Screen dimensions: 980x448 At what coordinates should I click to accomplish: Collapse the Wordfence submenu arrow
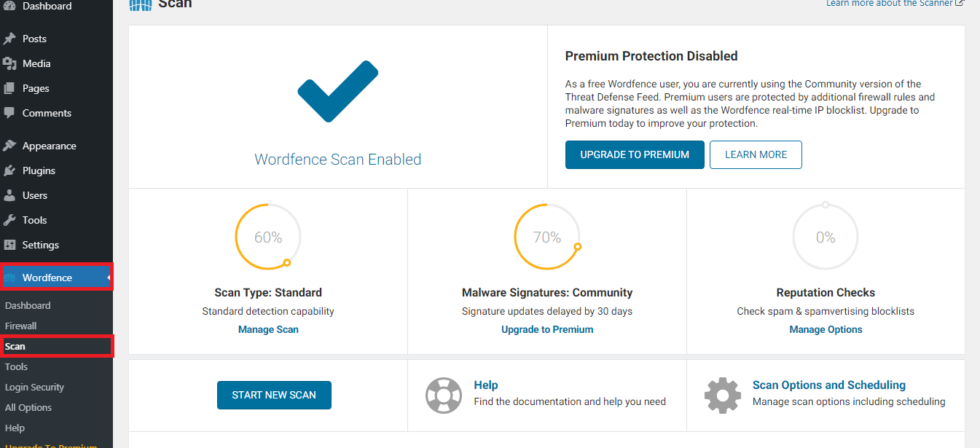[x=109, y=278]
